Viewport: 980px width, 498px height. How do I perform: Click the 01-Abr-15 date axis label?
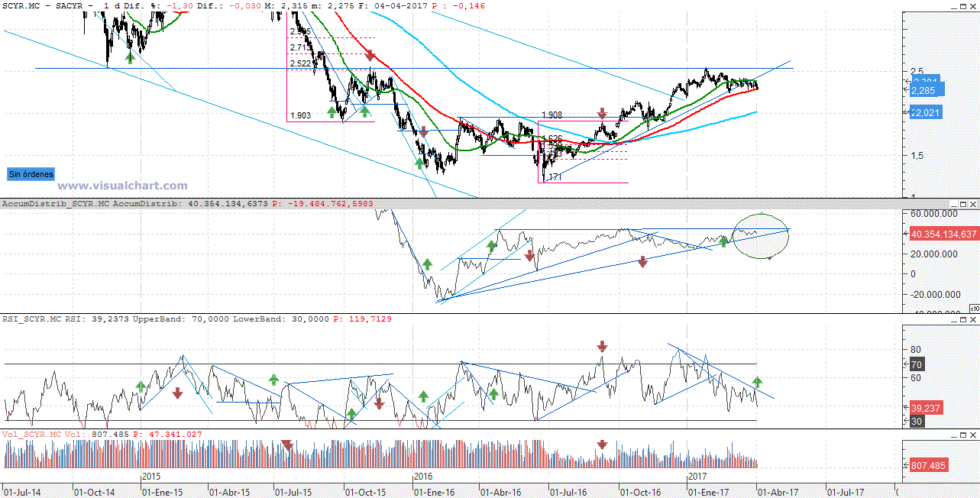coord(230,492)
